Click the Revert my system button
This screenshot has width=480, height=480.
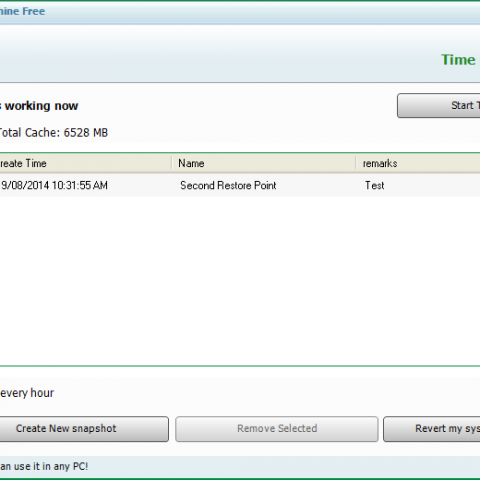click(432, 429)
